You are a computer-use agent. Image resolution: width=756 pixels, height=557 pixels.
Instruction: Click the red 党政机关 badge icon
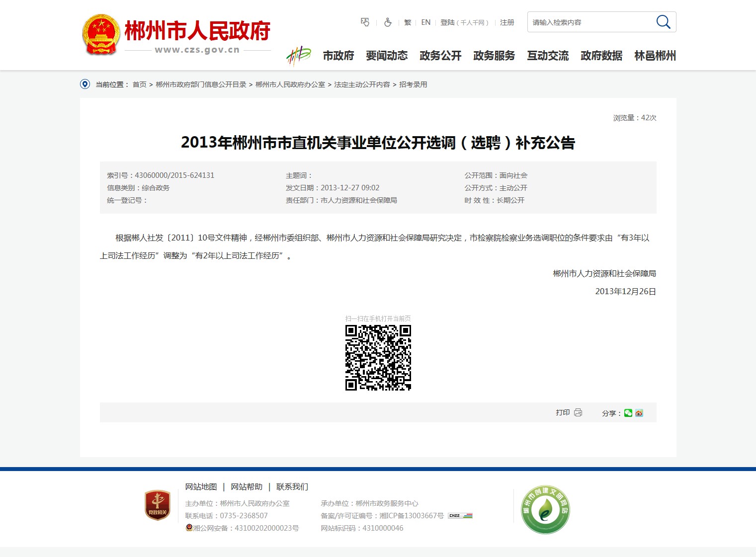[158, 505]
